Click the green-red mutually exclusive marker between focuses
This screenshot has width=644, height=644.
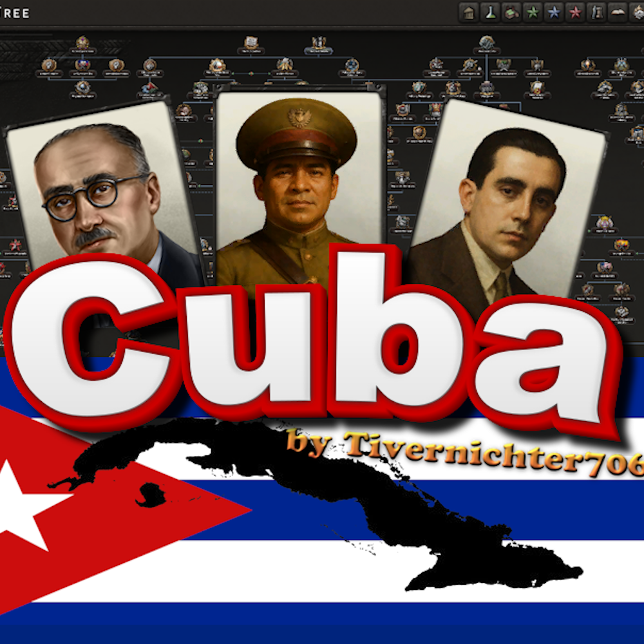251,73
